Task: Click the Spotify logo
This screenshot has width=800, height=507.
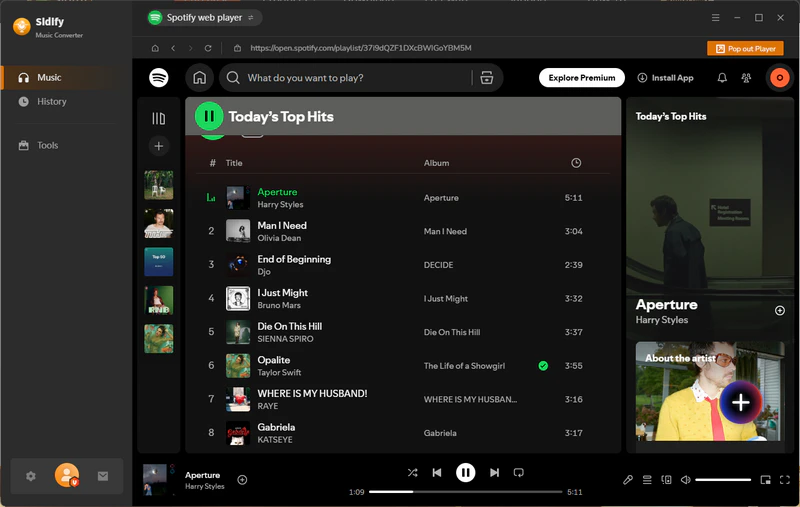Action: 159,78
